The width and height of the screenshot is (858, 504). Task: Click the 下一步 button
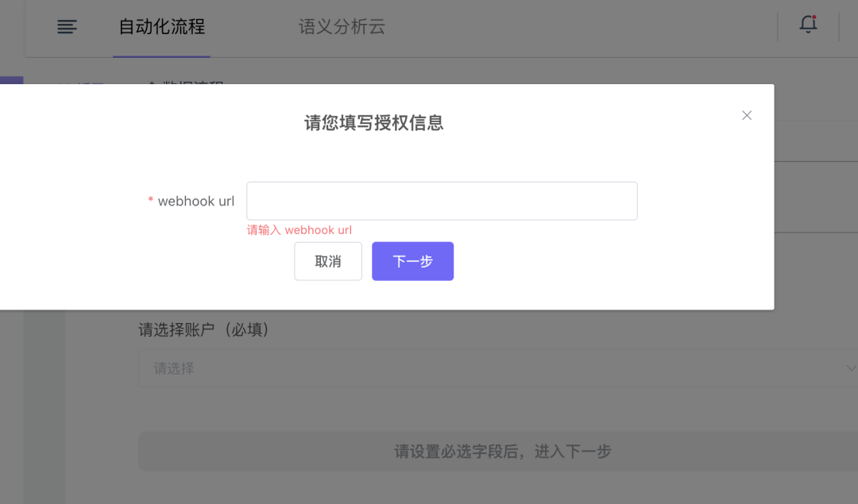412,261
